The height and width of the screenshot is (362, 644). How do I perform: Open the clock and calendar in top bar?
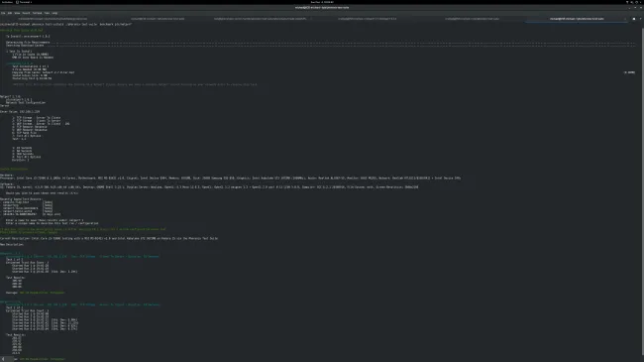point(322,2)
